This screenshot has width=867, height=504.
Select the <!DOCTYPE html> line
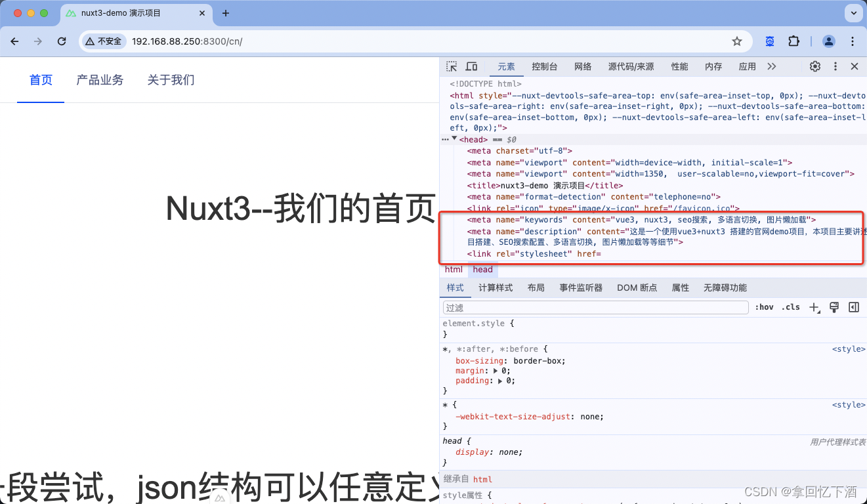coord(486,84)
